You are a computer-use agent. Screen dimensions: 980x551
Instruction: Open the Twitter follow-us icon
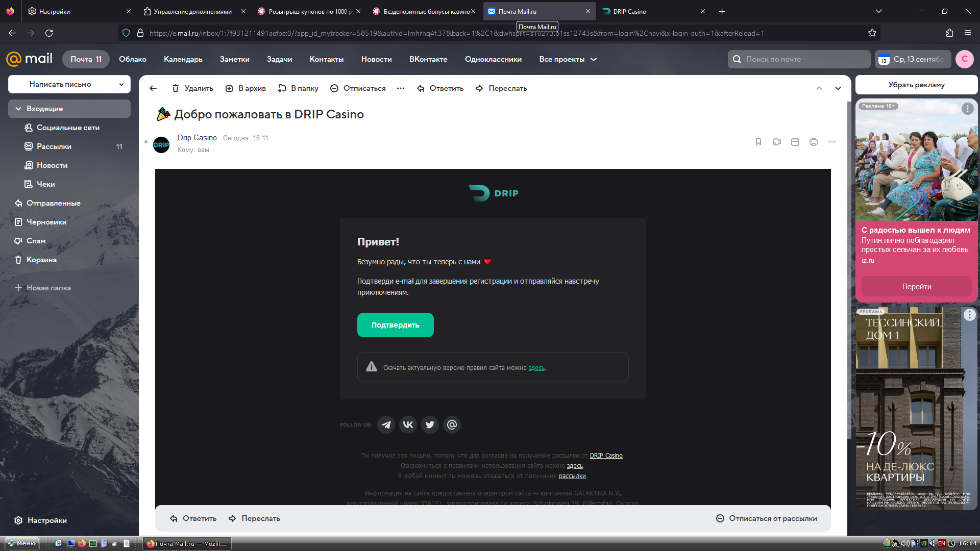click(430, 424)
